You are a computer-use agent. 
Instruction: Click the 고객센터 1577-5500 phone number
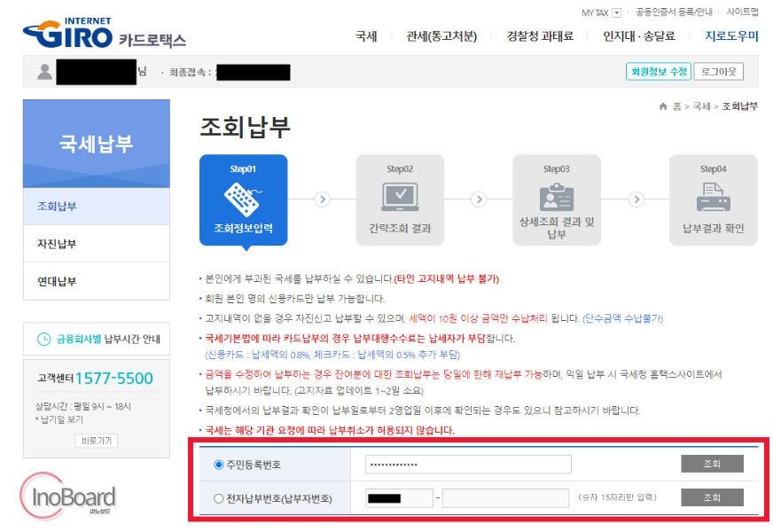[x=114, y=379]
